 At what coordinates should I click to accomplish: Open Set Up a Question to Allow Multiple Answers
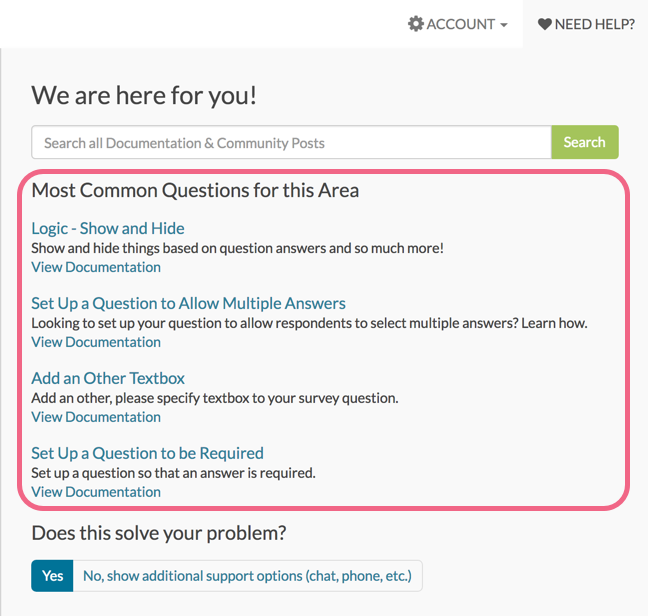click(x=188, y=303)
